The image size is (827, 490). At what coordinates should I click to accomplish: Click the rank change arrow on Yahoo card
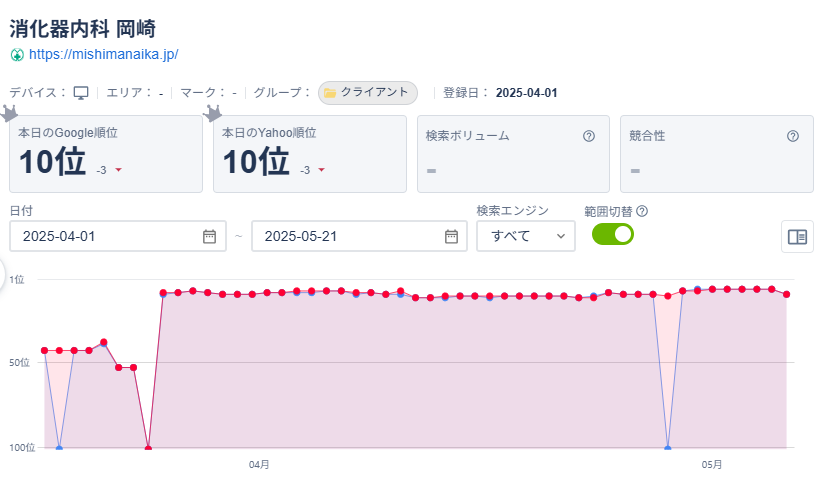[322, 170]
